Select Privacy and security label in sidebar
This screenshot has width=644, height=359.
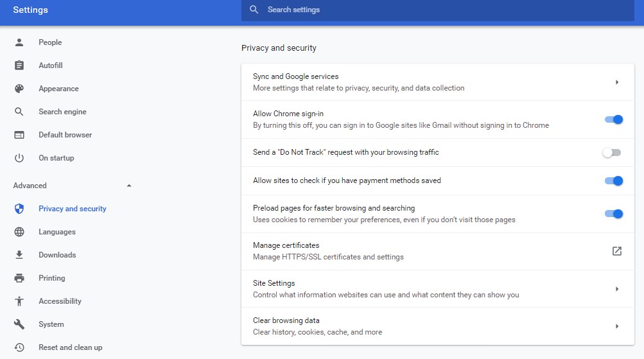point(73,209)
